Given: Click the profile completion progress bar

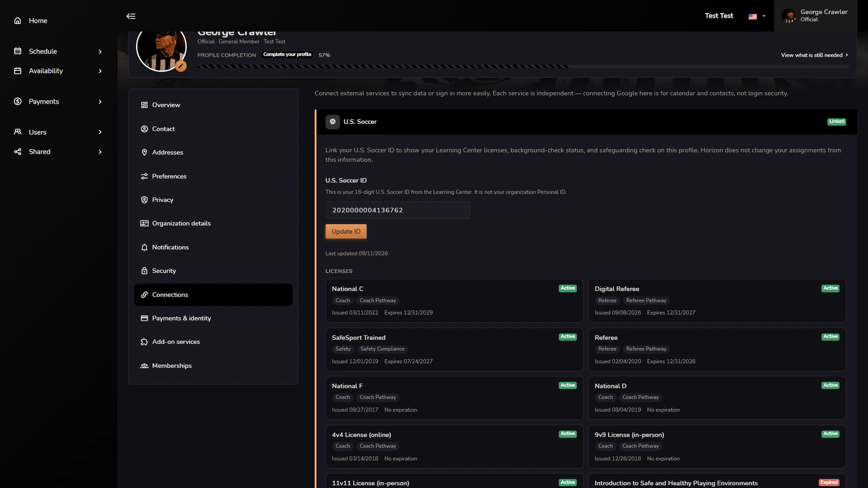Looking at the screenshot, I should [x=523, y=66].
